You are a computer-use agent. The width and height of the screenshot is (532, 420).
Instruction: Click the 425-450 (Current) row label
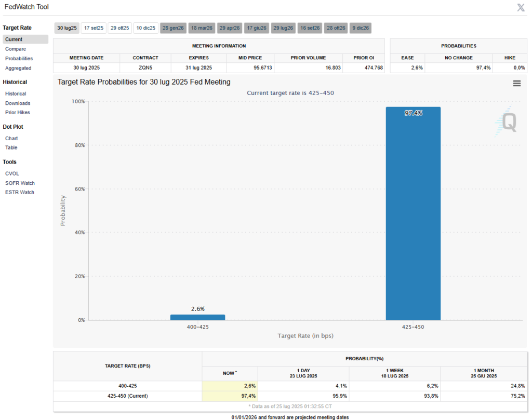tap(128, 396)
